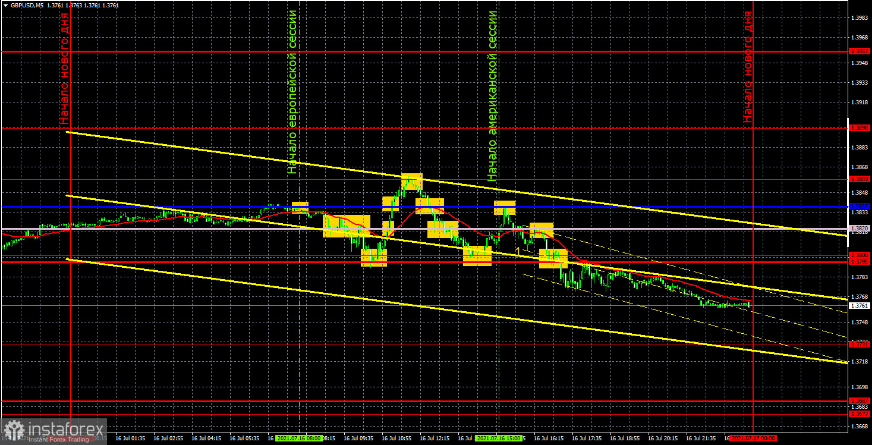Click the instaforex gear logo icon
This screenshot has width=872, height=445.
click(x=13, y=429)
